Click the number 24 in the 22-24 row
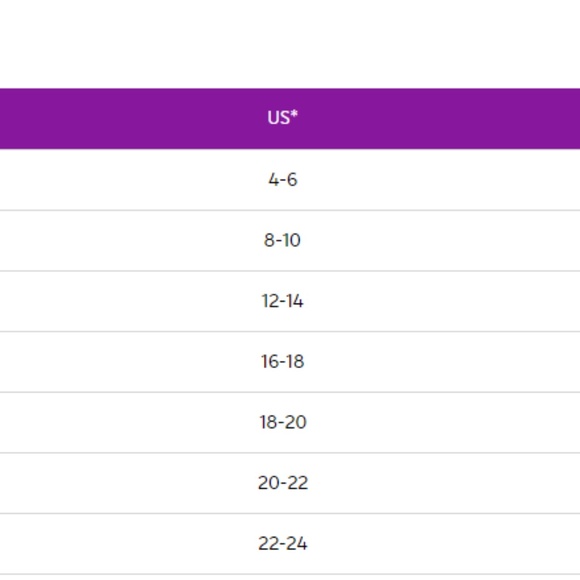 coord(297,544)
